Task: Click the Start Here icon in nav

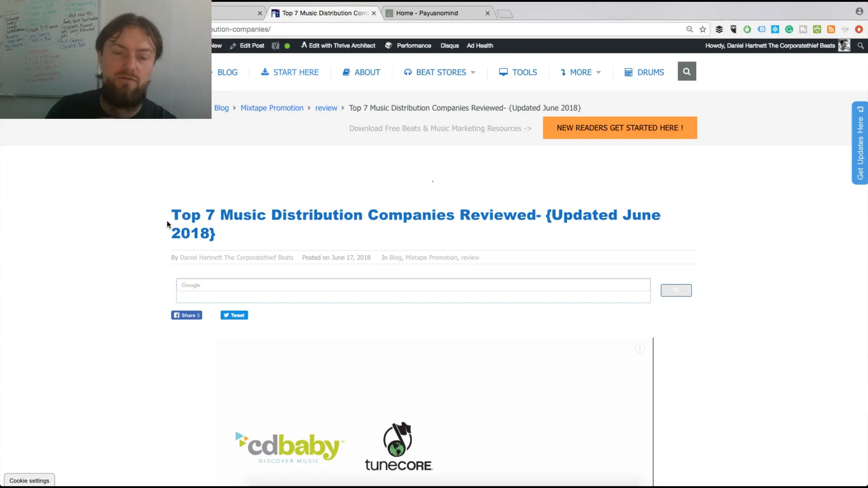Action: click(265, 72)
